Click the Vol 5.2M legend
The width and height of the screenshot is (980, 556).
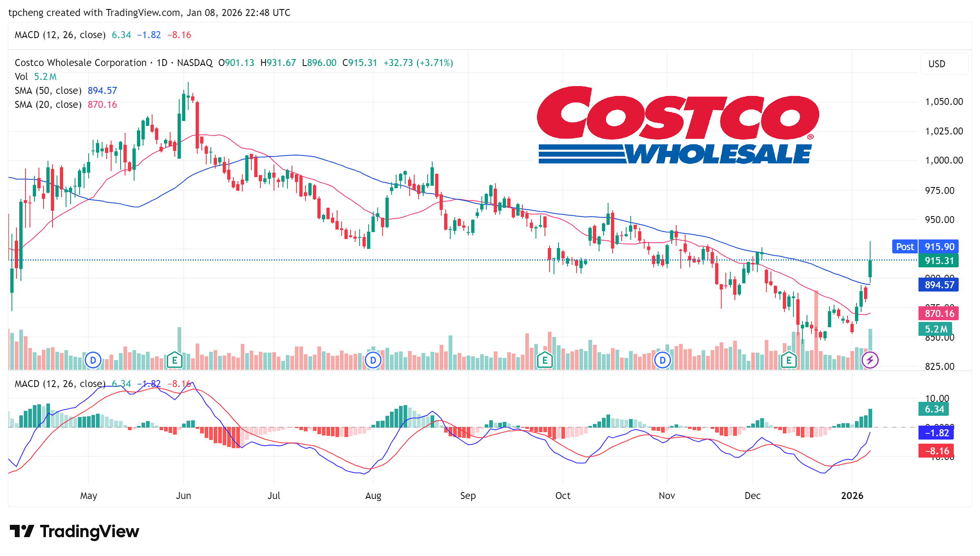tap(35, 77)
